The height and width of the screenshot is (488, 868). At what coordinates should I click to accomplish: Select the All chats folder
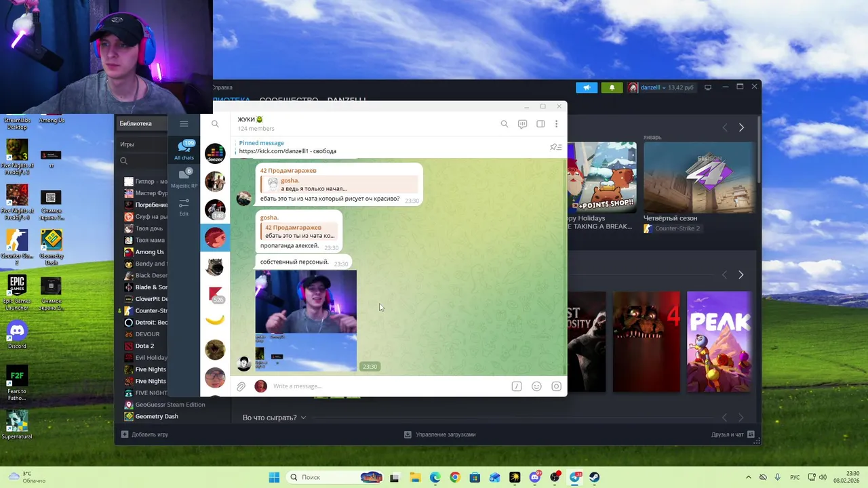[x=184, y=150]
